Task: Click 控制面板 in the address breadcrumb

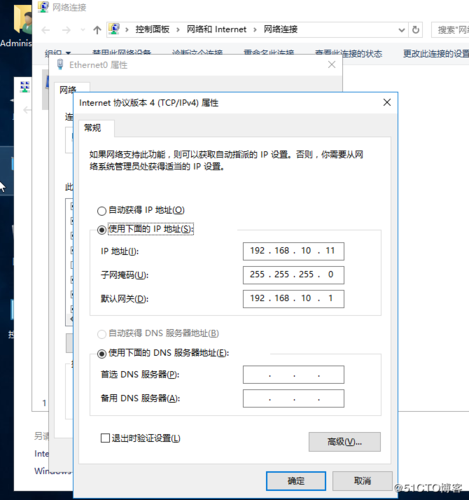Action: pyautogui.click(x=152, y=29)
